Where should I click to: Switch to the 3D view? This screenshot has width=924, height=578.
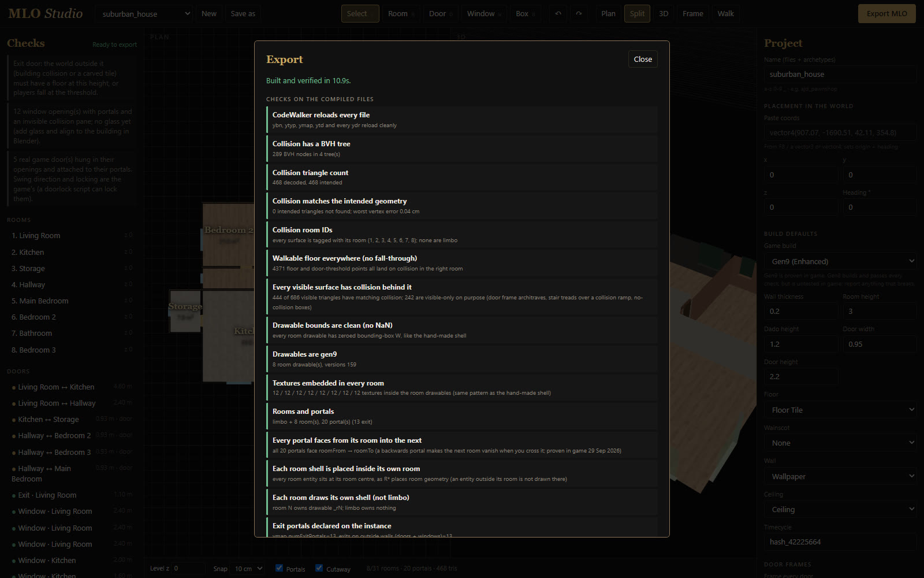664,14
